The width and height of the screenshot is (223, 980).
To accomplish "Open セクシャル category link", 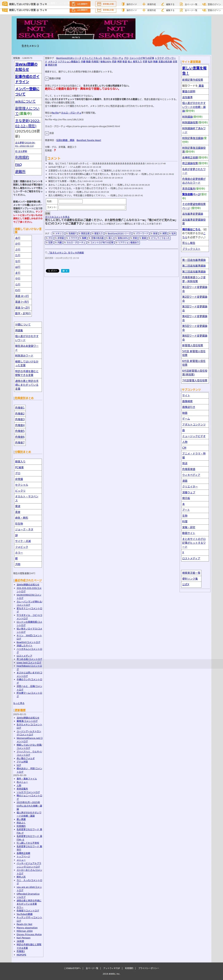I will click(x=21, y=485).
